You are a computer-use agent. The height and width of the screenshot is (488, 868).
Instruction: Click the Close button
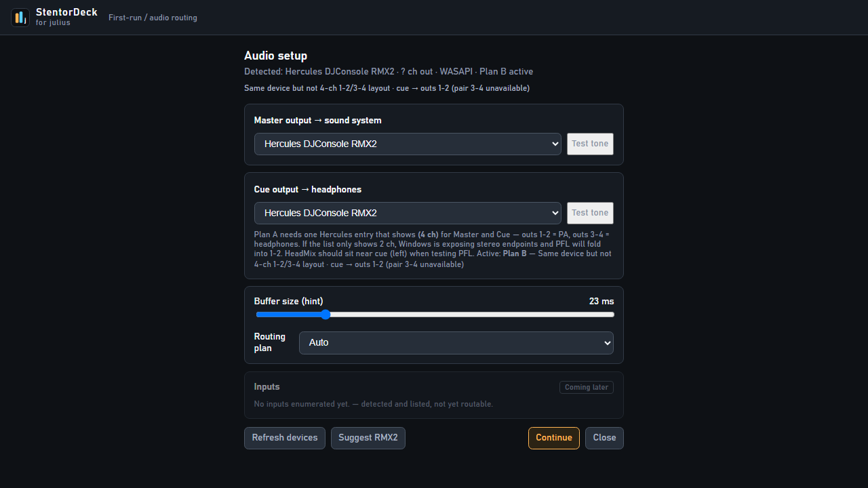(604, 438)
